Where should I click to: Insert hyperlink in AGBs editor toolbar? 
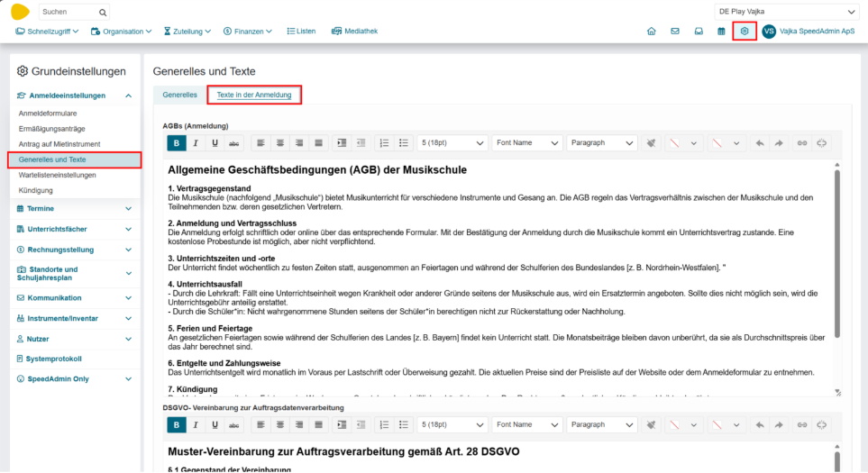801,143
